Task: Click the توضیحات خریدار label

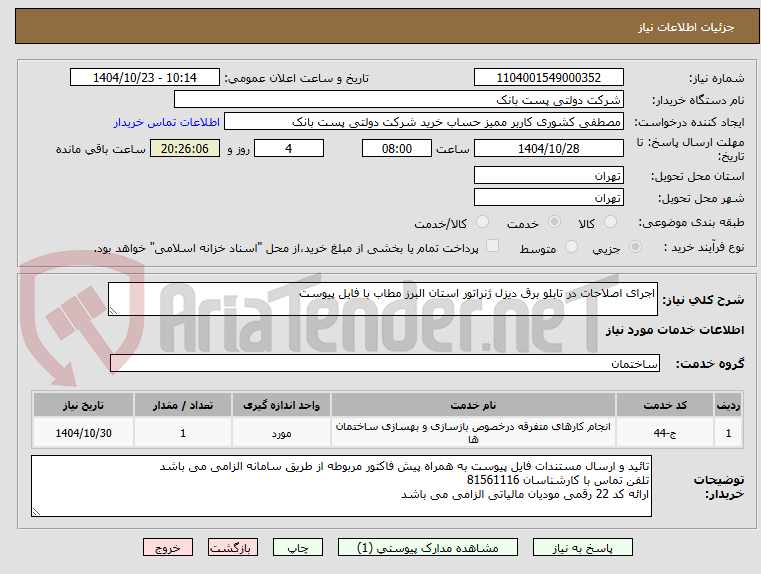Action: coord(719,487)
